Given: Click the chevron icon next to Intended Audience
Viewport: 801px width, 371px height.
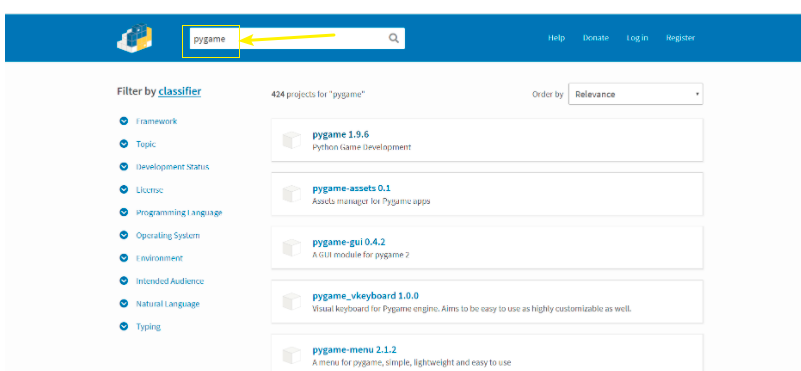Looking at the screenshot, I should point(124,281).
